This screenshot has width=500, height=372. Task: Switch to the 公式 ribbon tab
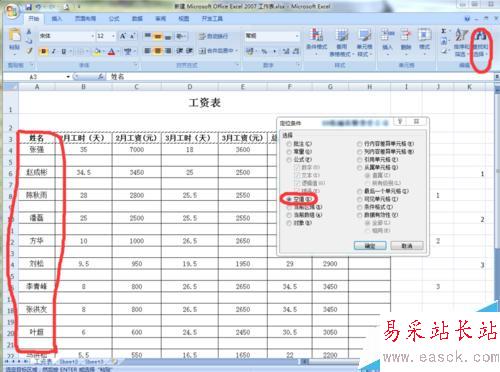coord(114,19)
